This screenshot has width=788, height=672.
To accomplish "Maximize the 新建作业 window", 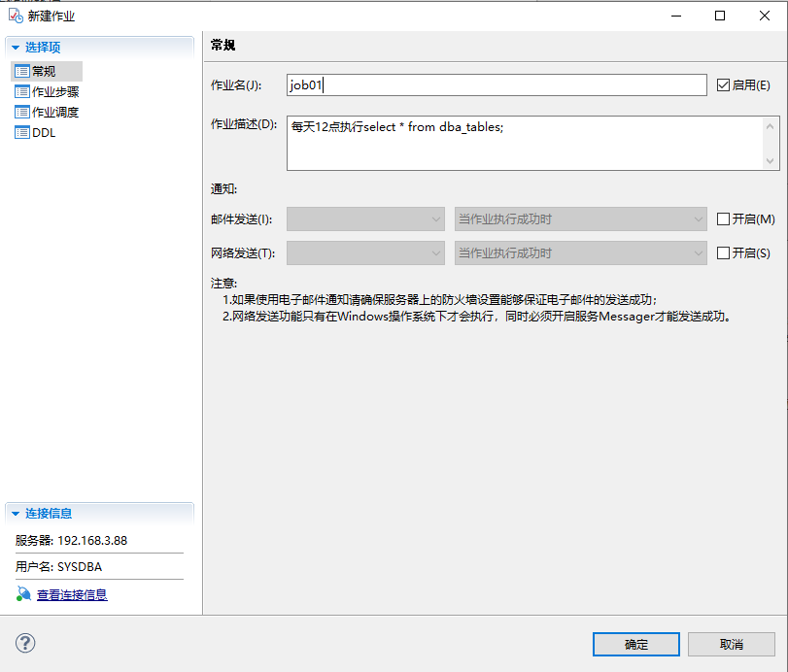I will click(x=720, y=16).
